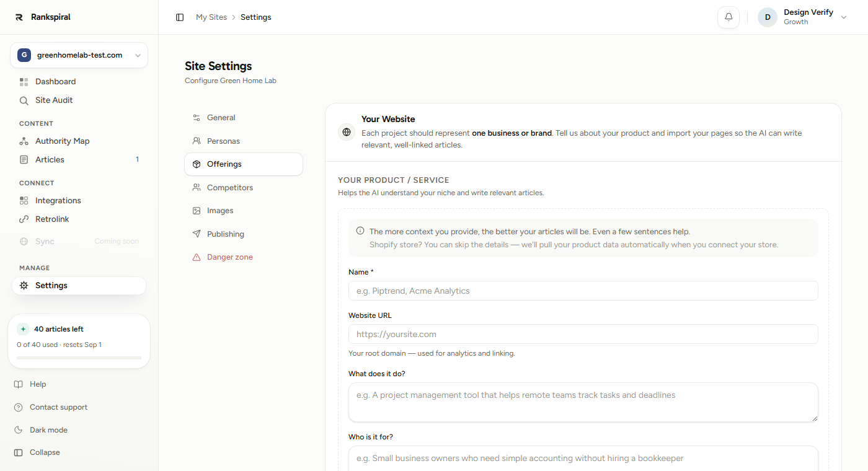Open Integrations

pos(79,201)
